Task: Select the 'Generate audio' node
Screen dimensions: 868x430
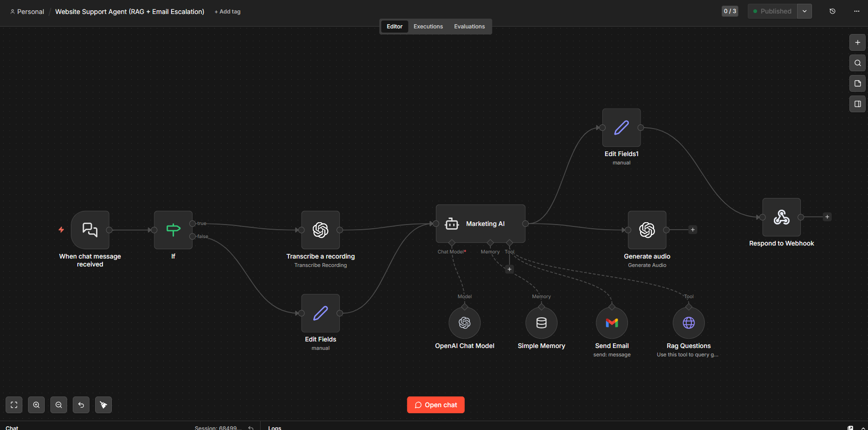Action: coord(647,230)
